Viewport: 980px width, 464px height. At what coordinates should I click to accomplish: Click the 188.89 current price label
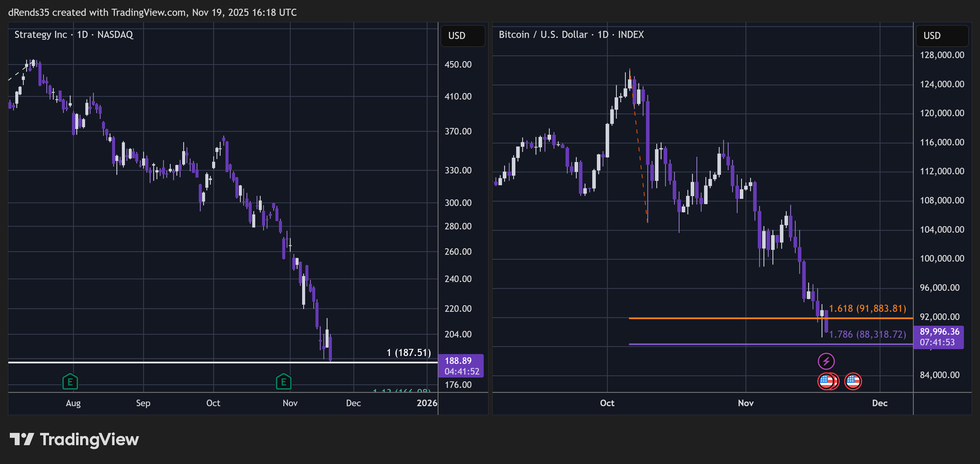coord(461,366)
